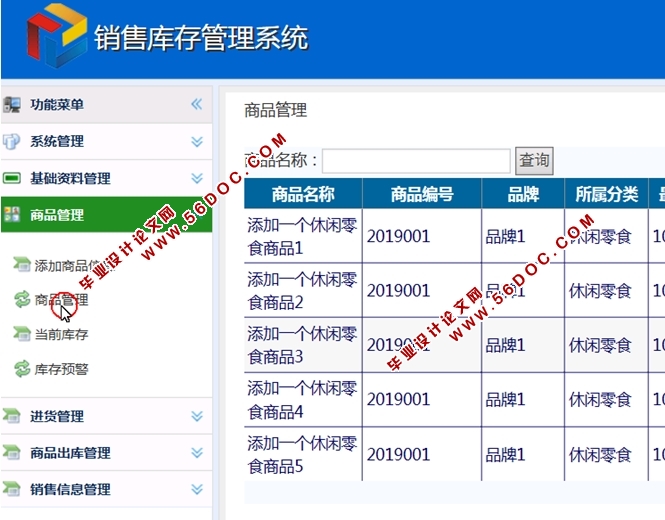This screenshot has height=520, width=665.
Task: Click 品牌1 in the 商品5 row
Action: pos(505,455)
